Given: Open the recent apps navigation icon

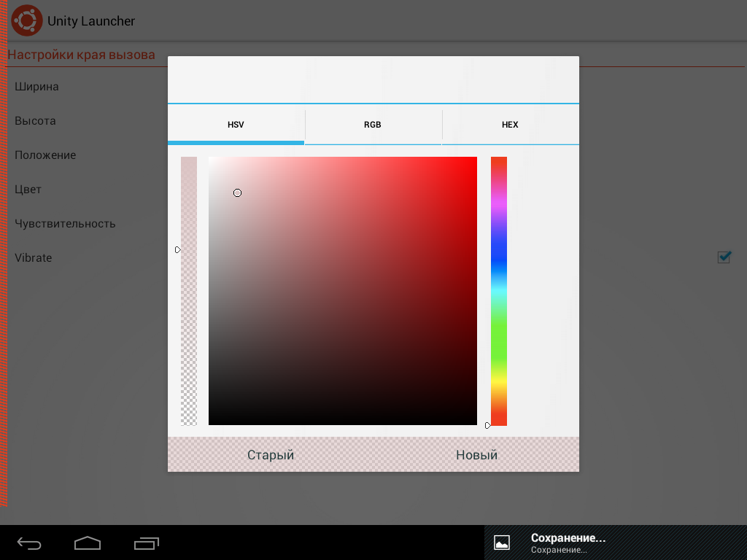Looking at the screenshot, I should click(x=146, y=542).
